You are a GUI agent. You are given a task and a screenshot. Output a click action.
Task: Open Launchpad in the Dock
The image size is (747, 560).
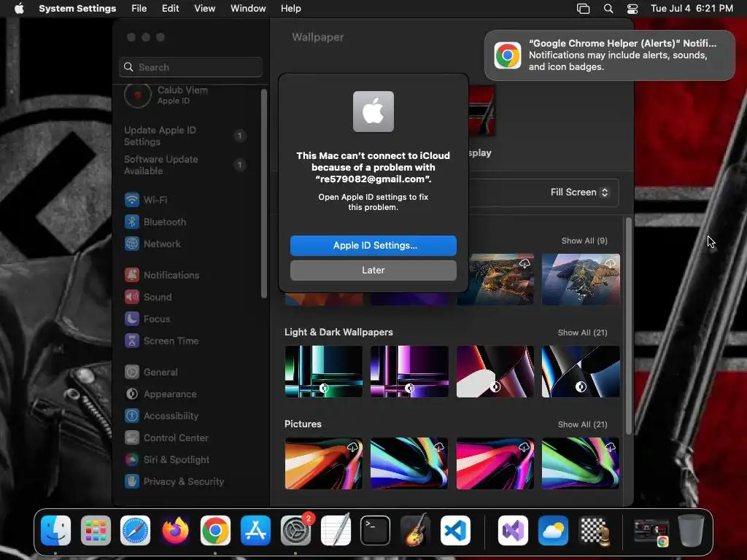[96, 530]
